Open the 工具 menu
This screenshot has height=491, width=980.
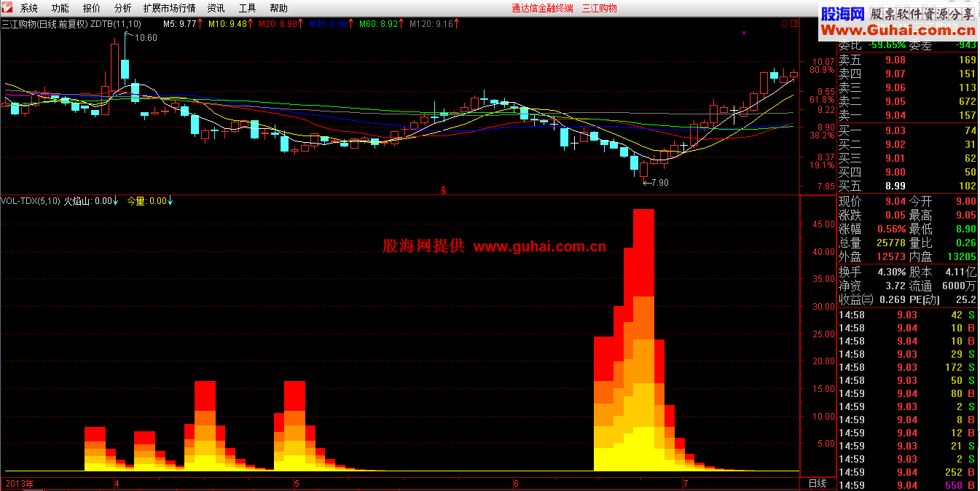pos(248,8)
